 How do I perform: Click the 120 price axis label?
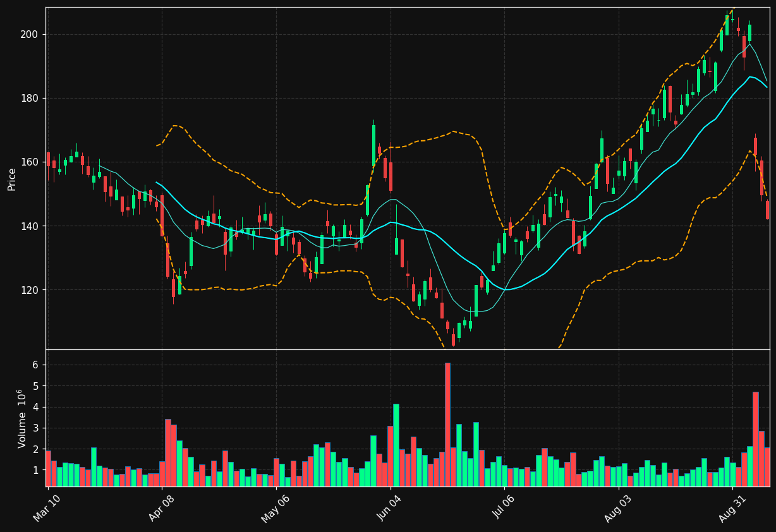[x=30, y=289]
